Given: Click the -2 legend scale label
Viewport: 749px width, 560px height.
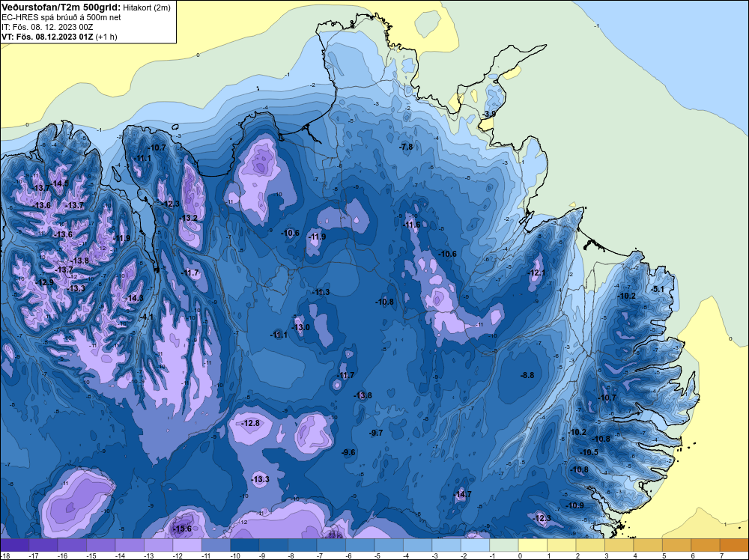Looking at the screenshot, I should pyautogui.click(x=465, y=556).
